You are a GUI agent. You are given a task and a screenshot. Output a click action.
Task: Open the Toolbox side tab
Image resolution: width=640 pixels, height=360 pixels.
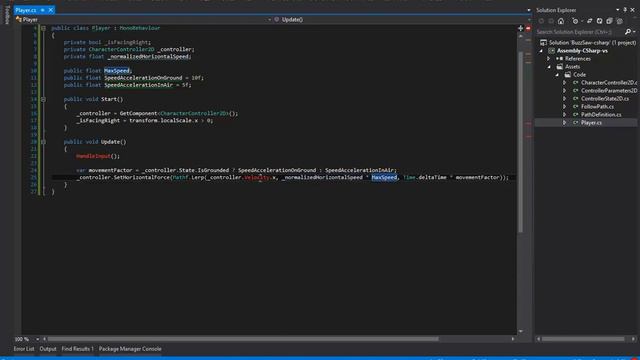pos(7,14)
